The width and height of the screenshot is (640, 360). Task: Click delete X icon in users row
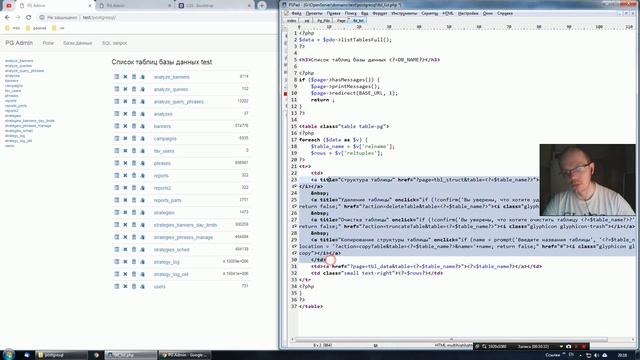click(x=125, y=287)
